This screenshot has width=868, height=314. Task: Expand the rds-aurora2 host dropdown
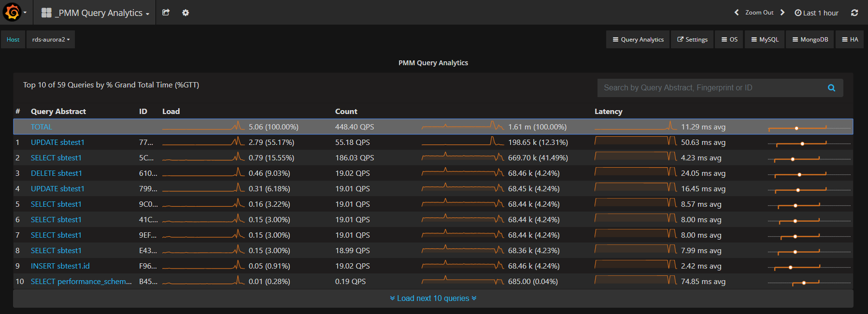coord(51,40)
